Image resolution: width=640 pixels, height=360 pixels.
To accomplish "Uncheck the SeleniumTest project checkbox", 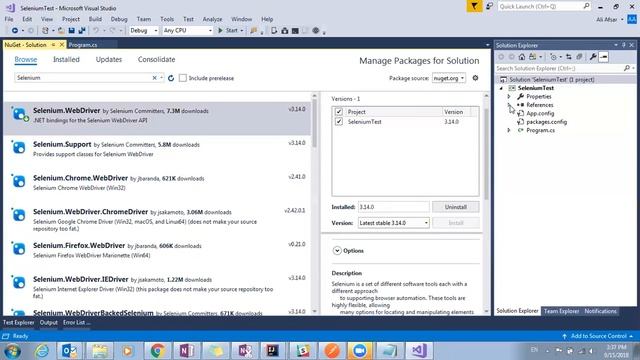I will tap(339, 122).
